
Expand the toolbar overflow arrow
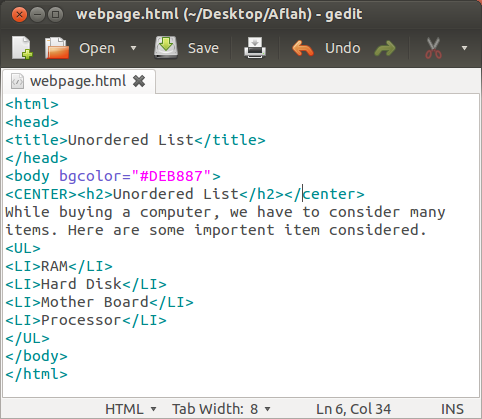pyautogui.click(x=464, y=48)
